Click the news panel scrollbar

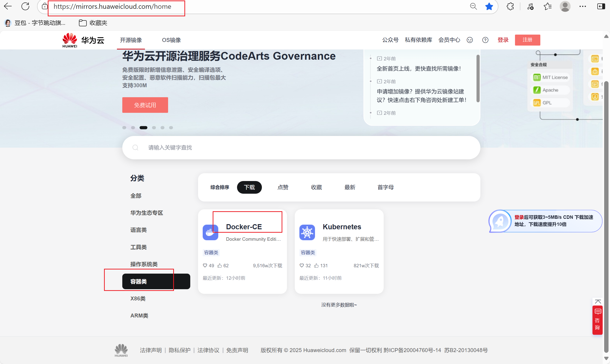click(478, 78)
